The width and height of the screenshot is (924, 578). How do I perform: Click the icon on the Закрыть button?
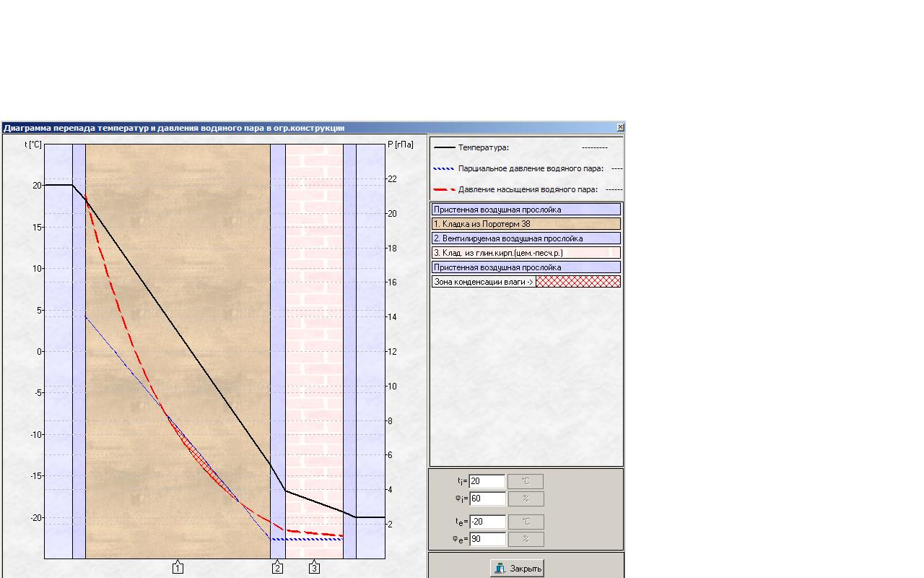click(x=500, y=569)
